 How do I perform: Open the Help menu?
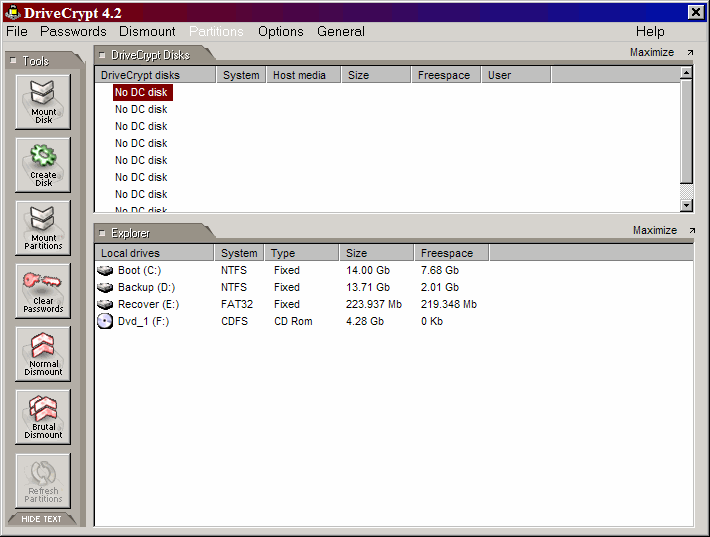click(x=650, y=31)
